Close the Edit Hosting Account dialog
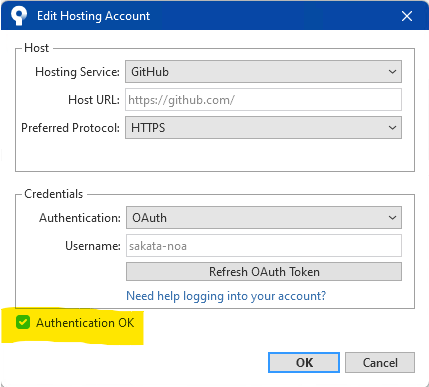 pyautogui.click(x=407, y=16)
